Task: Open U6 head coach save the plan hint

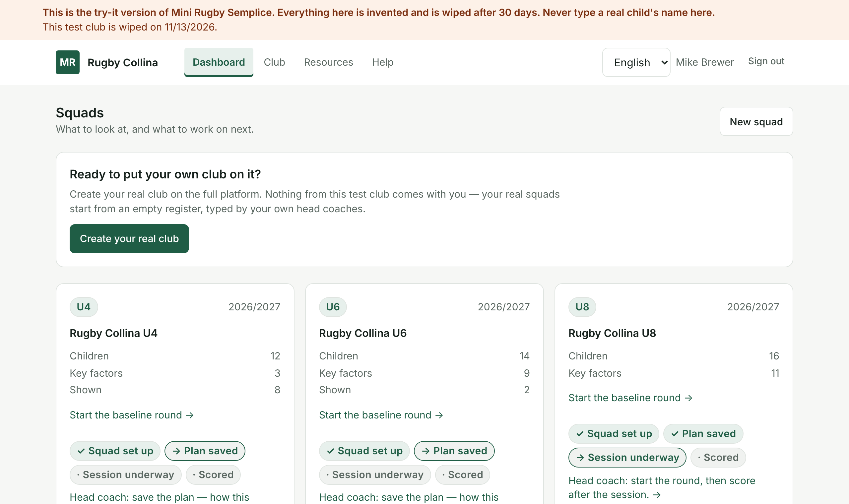Action: (x=409, y=497)
